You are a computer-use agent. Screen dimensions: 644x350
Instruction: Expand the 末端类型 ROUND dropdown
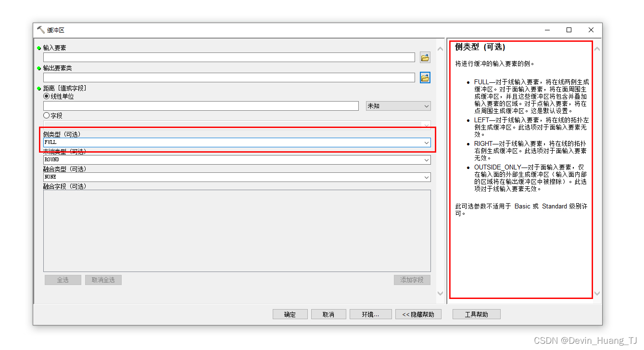pos(427,160)
